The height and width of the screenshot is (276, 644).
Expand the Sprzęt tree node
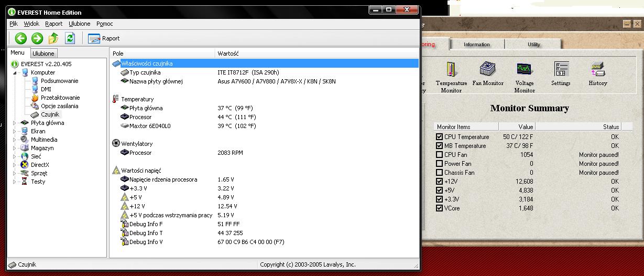tap(15, 173)
